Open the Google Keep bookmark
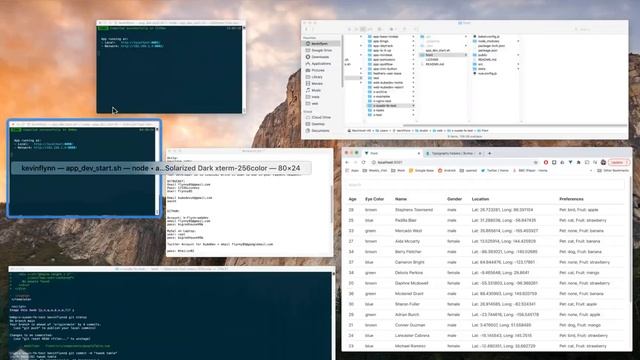 pyautogui.click(x=421, y=171)
